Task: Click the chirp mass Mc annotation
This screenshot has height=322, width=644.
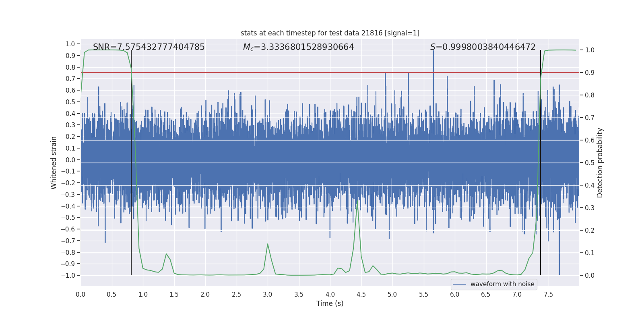Action: coord(298,47)
